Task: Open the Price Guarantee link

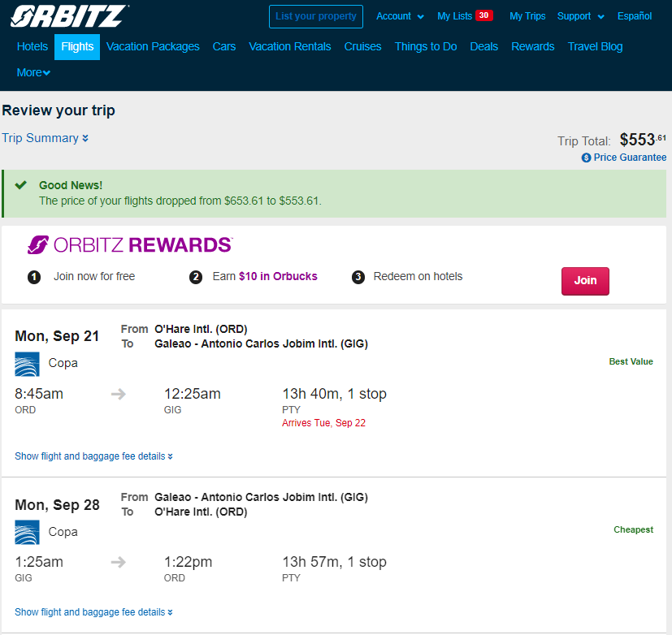Action: (x=623, y=158)
